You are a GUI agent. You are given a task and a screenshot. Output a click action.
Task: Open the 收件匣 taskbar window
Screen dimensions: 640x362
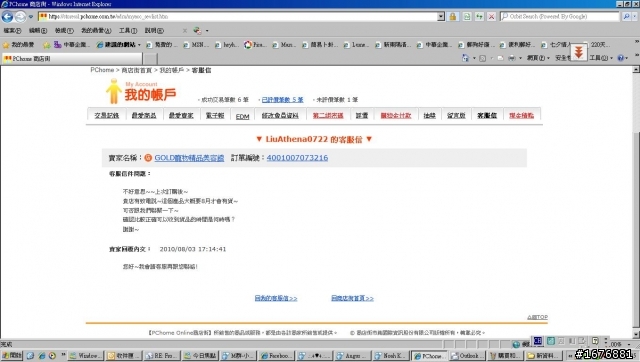(124, 356)
